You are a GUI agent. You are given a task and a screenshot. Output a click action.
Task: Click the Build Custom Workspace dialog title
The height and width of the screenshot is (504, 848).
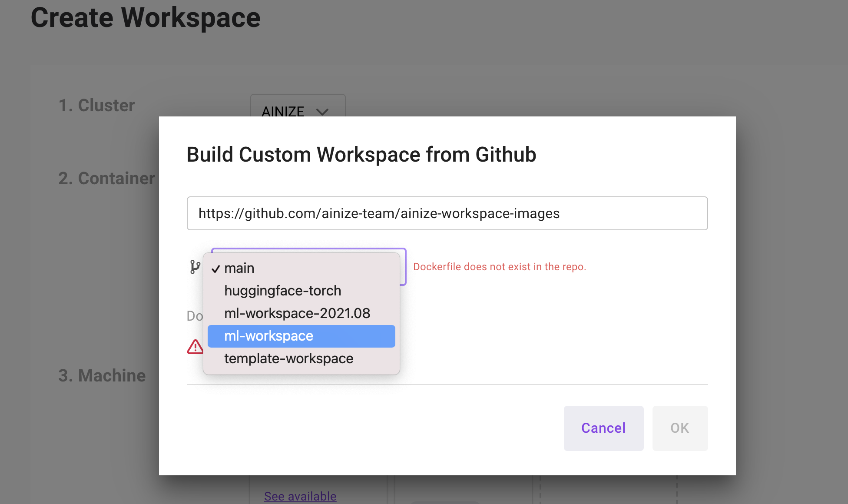click(361, 155)
